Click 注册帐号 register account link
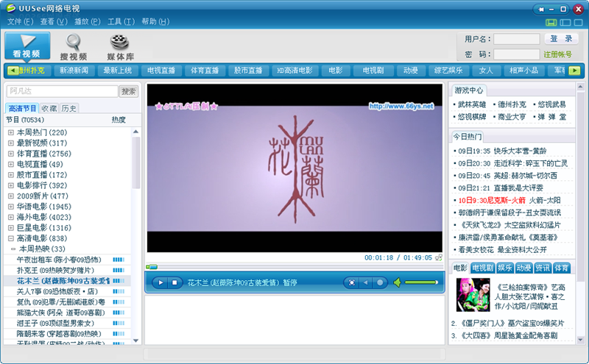Image resolution: width=589 pixels, height=364 pixels. point(557,54)
